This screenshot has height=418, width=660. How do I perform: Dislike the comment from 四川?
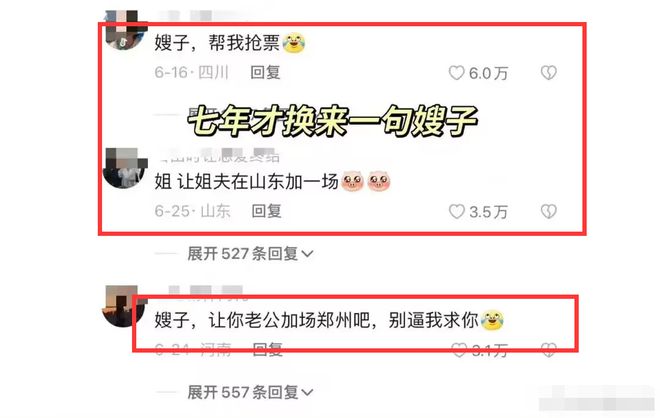coord(548,73)
